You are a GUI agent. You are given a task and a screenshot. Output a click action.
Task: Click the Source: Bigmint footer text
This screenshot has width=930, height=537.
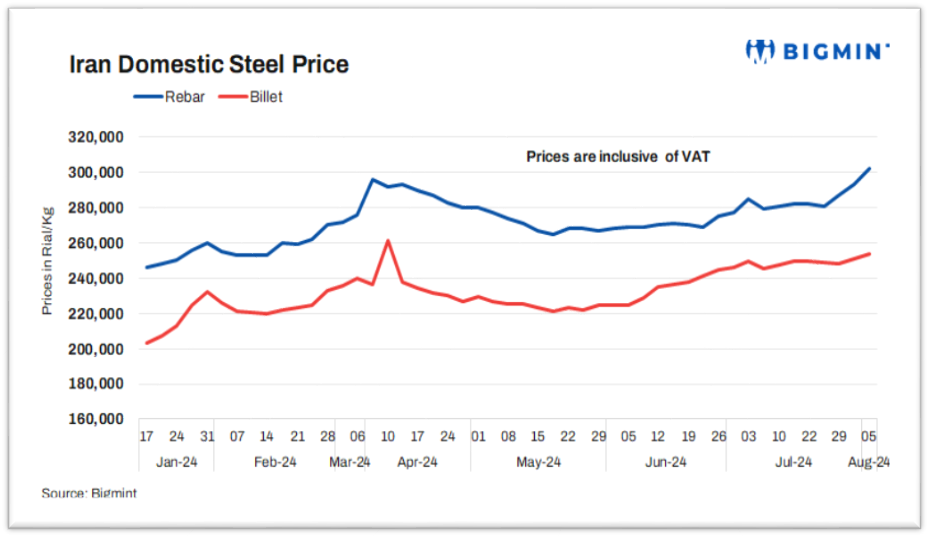coord(89,493)
